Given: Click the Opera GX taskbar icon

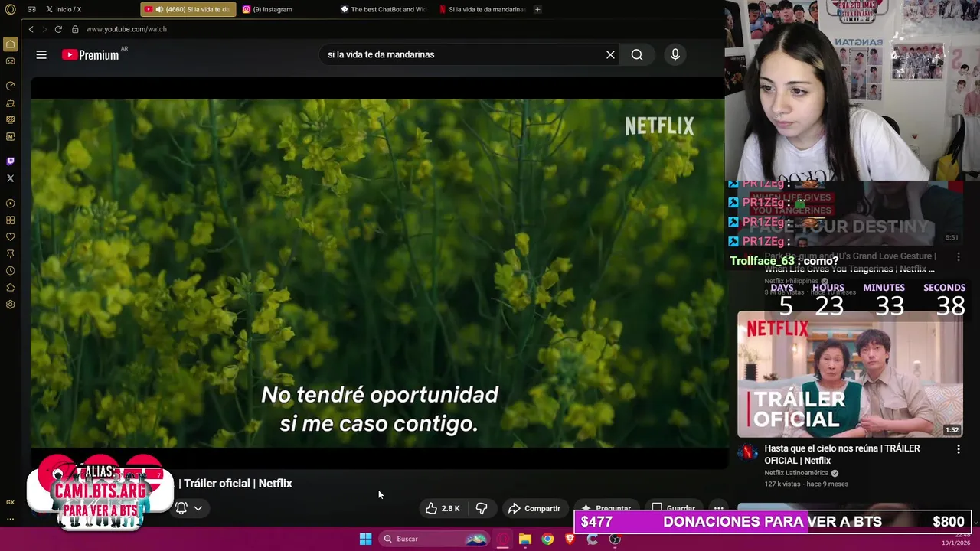Looking at the screenshot, I should [503, 539].
